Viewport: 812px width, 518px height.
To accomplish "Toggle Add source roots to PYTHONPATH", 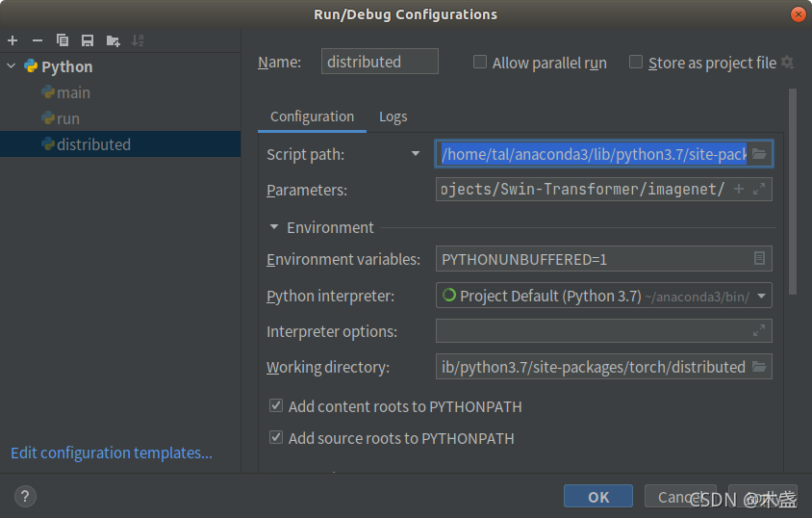I will coord(276,437).
